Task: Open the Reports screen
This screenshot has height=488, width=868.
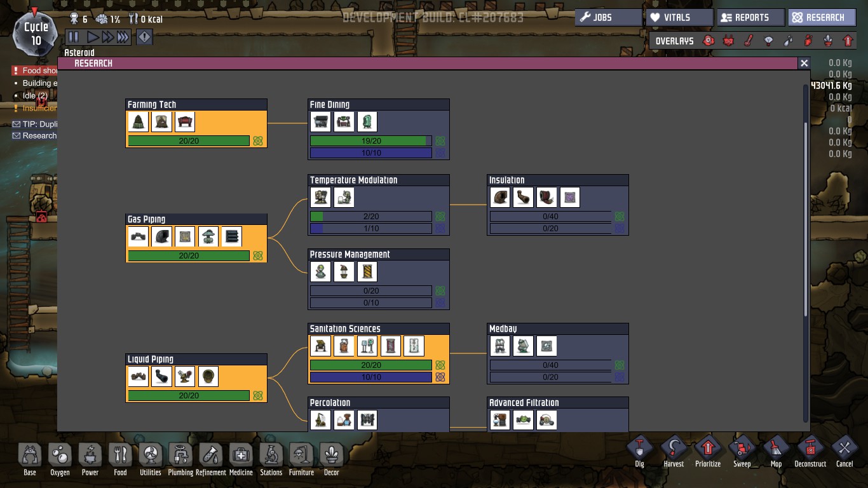Action: click(750, 18)
